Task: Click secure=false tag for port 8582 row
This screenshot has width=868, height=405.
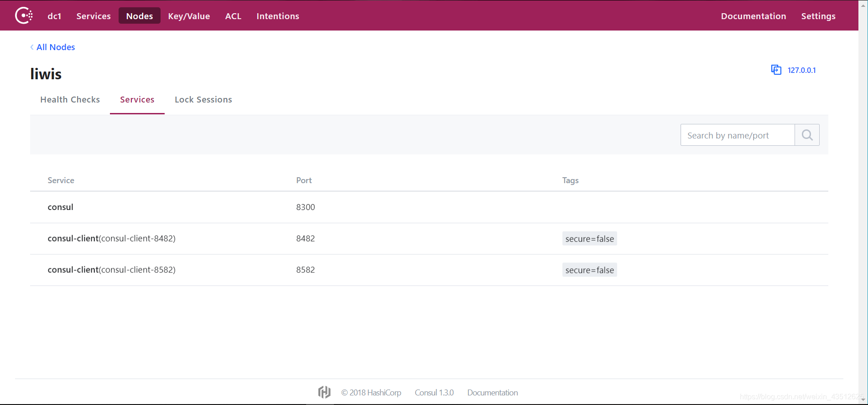Action: pos(589,270)
